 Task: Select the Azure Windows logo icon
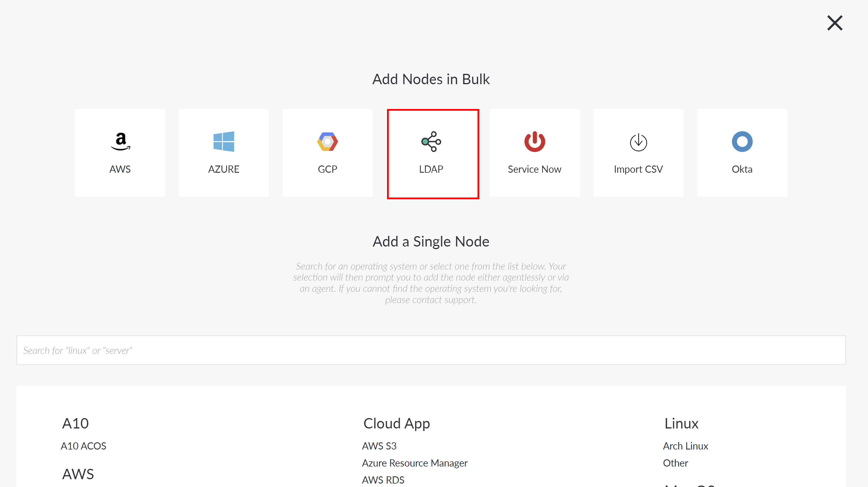click(224, 142)
